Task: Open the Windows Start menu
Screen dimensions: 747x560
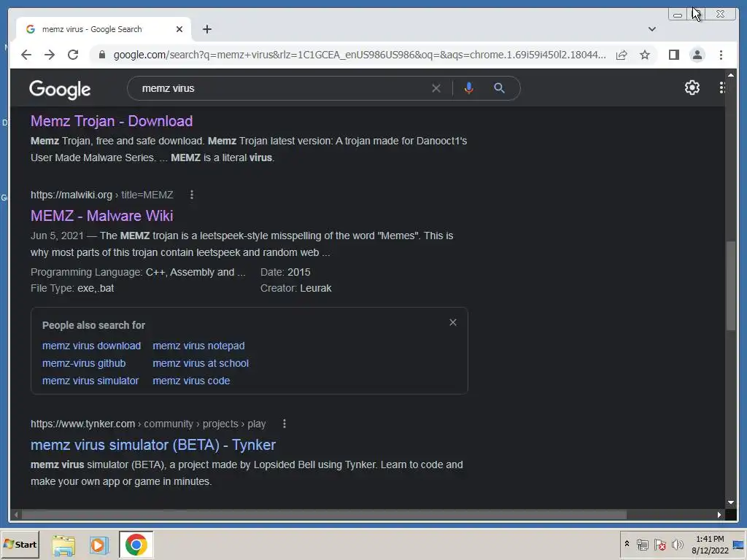Action: 20,545
